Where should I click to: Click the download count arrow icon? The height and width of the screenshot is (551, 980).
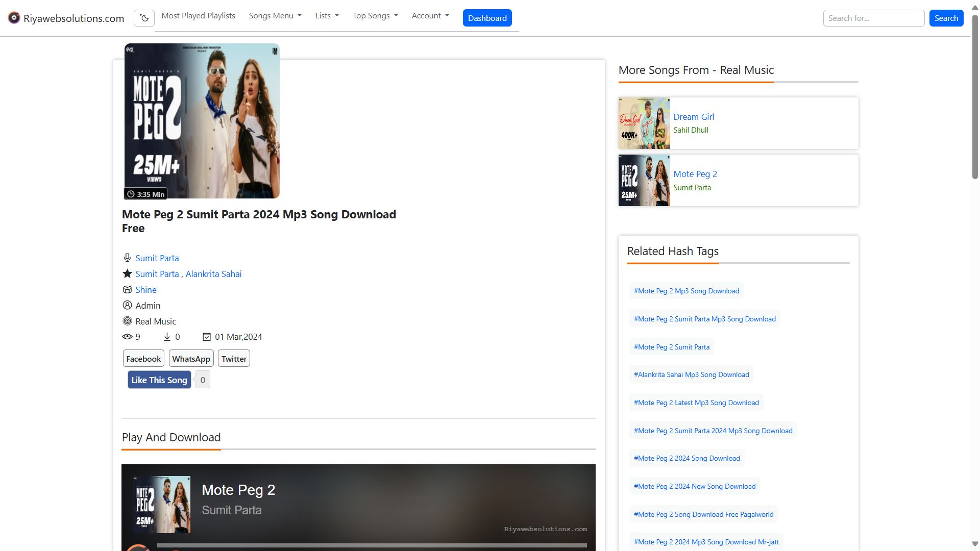tap(167, 337)
